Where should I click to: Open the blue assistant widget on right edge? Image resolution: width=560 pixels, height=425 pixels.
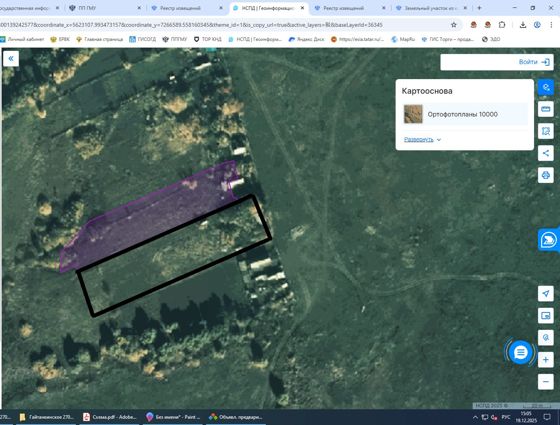click(549, 240)
